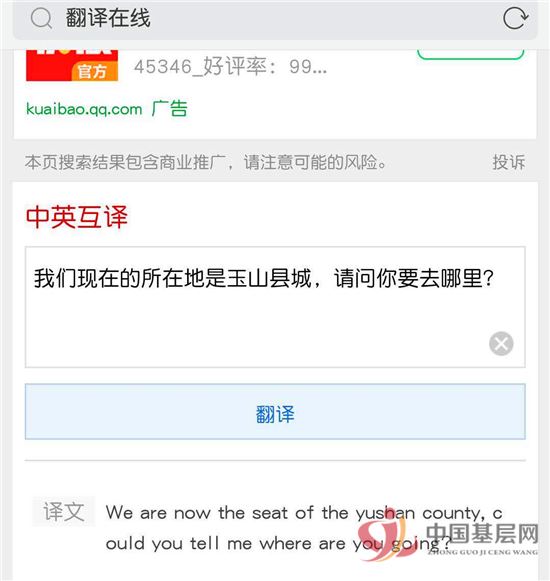Tap the blue 翻译 button
This screenshot has height=581, width=550.
tap(275, 412)
